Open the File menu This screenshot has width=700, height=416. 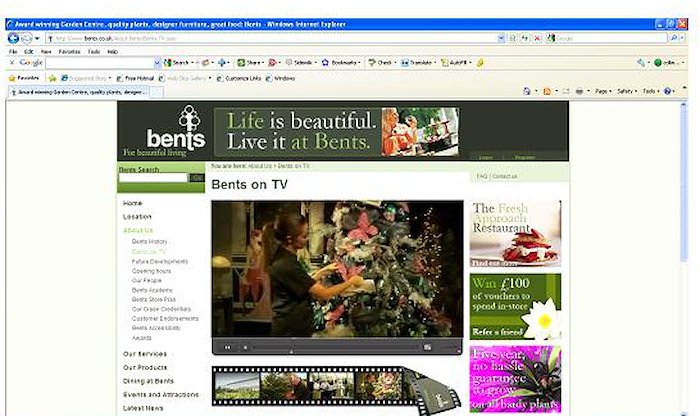(x=13, y=52)
